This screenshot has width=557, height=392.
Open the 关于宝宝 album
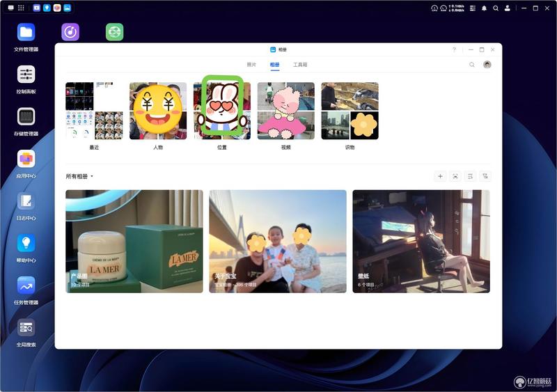click(x=278, y=242)
